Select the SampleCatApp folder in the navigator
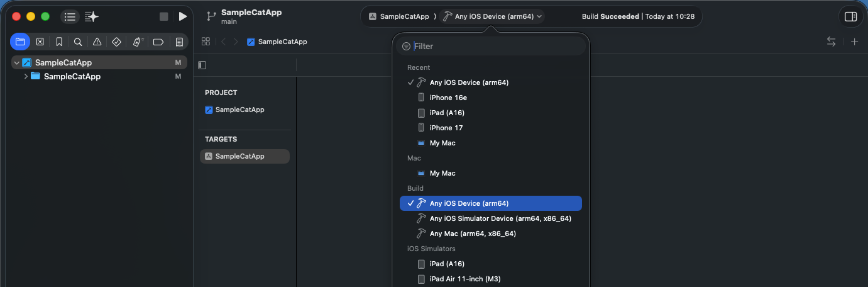Viewport: 868px width, 287px height. (x=72, y=76)
